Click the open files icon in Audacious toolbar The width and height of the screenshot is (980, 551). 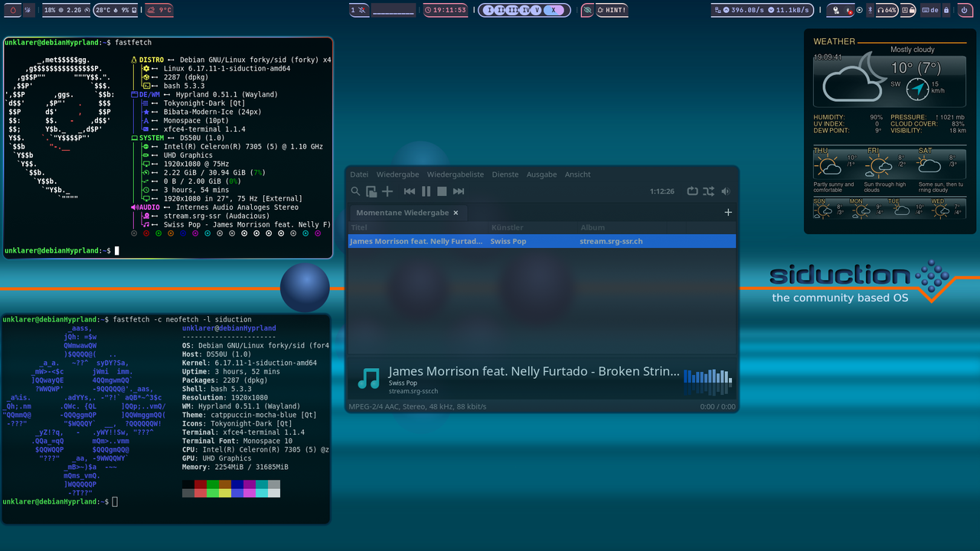coord(371,191)
